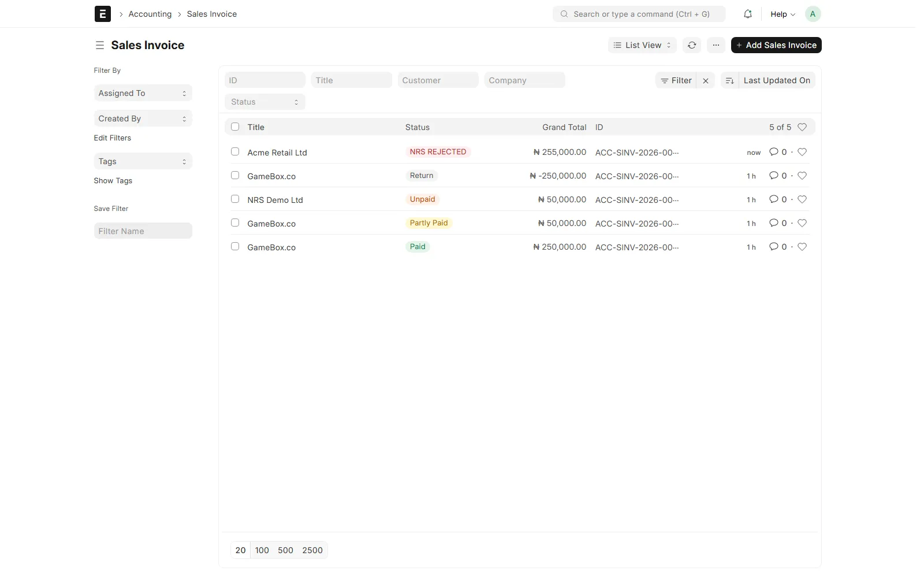Check the Partly Paid GameBox.co row
This screenshot has width=924, height=578.
click(235, 223)
